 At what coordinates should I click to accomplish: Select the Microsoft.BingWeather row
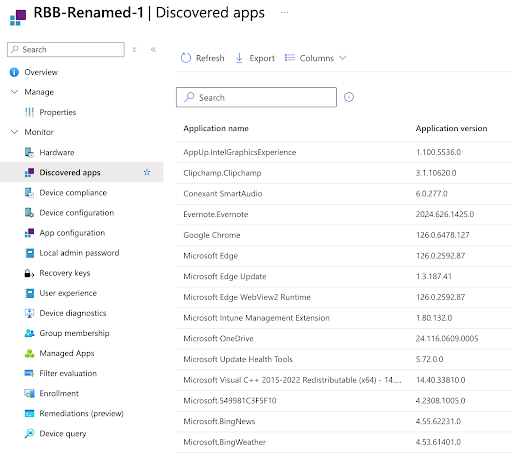344,442
